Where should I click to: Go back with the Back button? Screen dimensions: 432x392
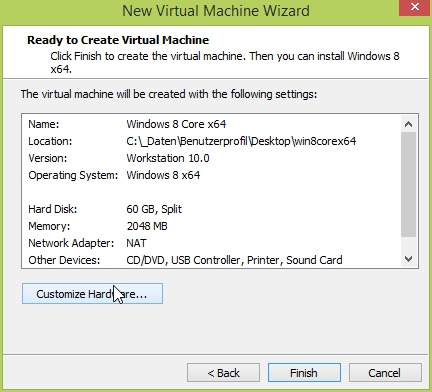(x=223, y=373)
